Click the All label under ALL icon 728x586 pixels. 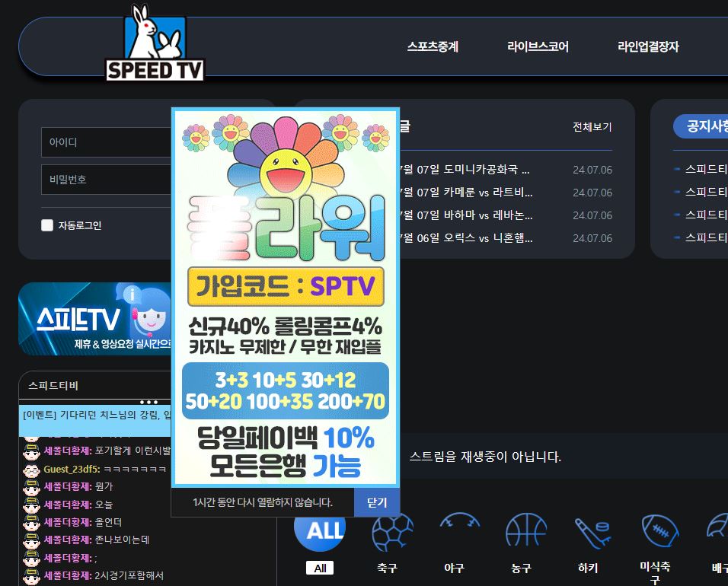320,568
